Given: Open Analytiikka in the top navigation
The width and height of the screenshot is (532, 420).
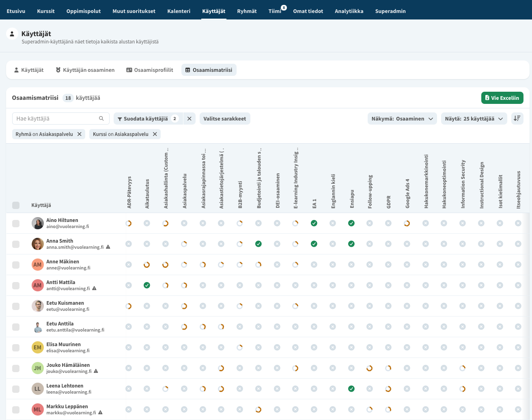Looking at the screenshot, I should [x=349, y=11].
